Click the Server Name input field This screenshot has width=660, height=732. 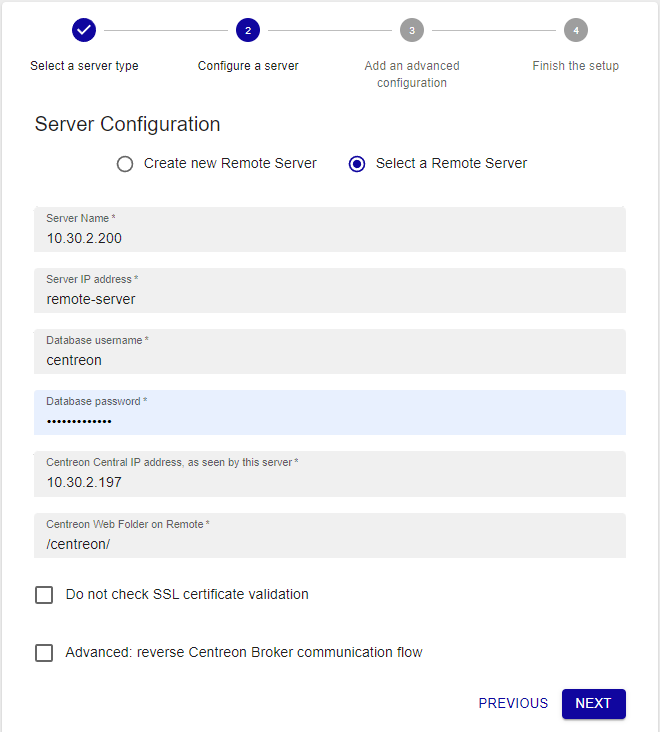click(x=330, y=238)
